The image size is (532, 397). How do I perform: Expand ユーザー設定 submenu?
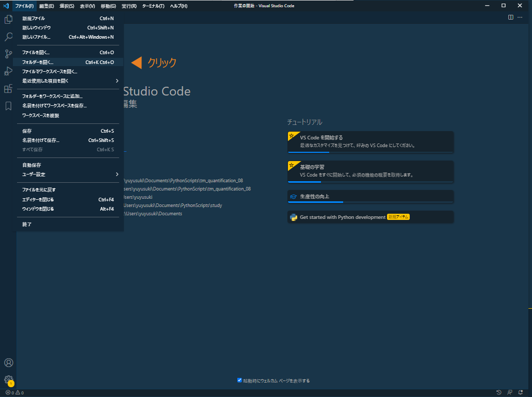[x=68, y=174]
